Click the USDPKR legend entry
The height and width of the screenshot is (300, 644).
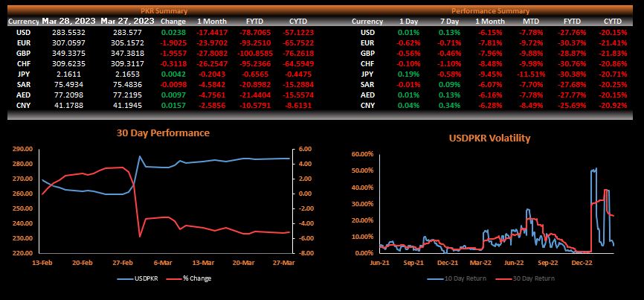[139, 278]
